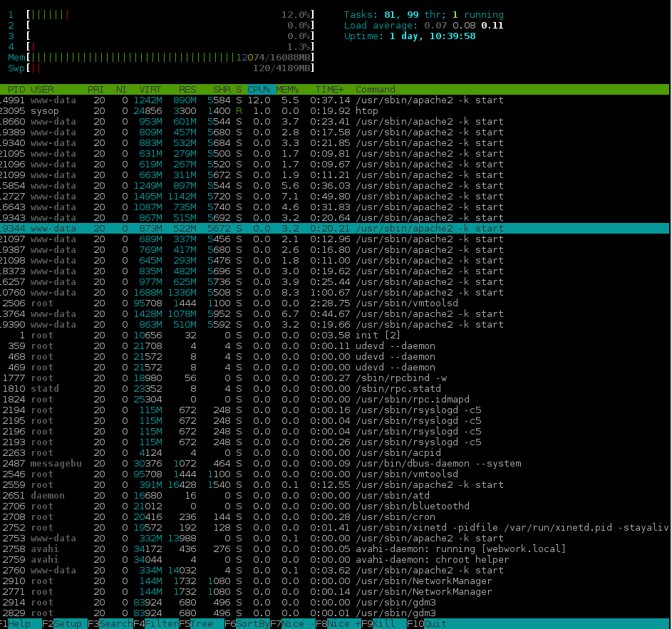Sort by the SHR column header
Image resolution: width=672 pixels, height=629 pixels.
(x=222, y=90)
